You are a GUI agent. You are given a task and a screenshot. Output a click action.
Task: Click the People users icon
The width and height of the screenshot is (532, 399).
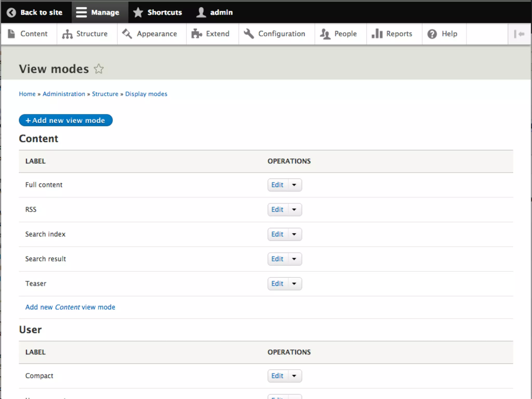[325, 34]
